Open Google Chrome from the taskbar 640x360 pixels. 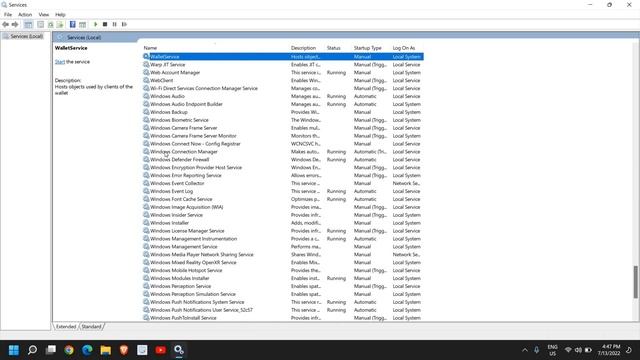[x=69, y=350]
